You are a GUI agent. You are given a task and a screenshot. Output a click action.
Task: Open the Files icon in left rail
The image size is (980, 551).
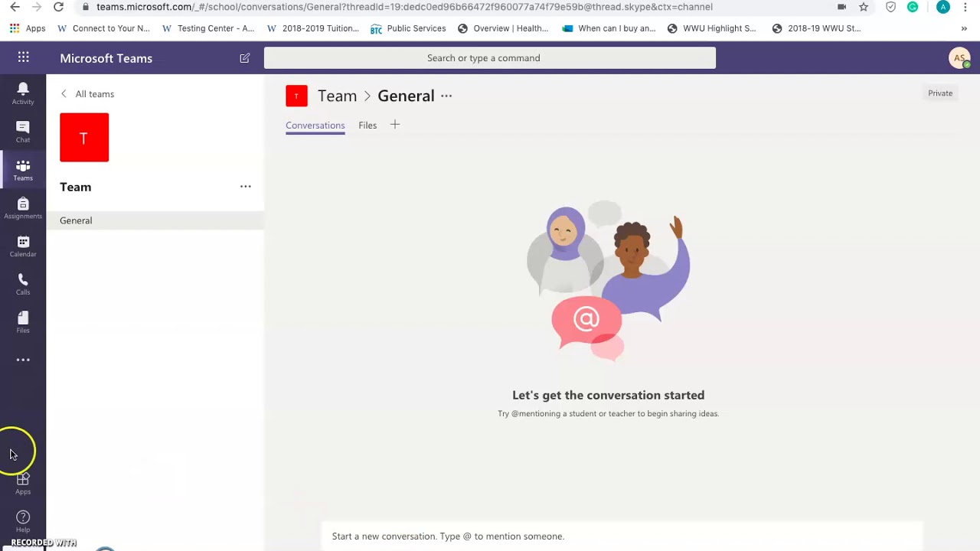23,322
